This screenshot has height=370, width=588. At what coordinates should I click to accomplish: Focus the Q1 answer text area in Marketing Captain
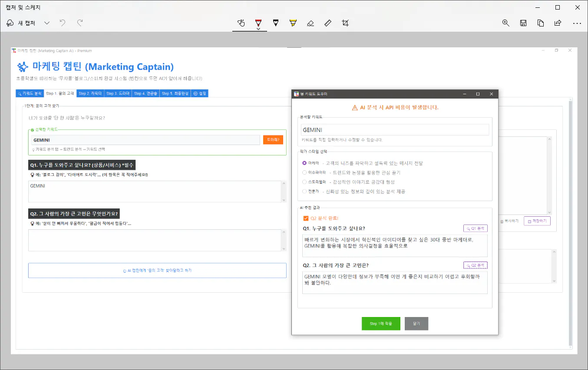click(155, 192)
